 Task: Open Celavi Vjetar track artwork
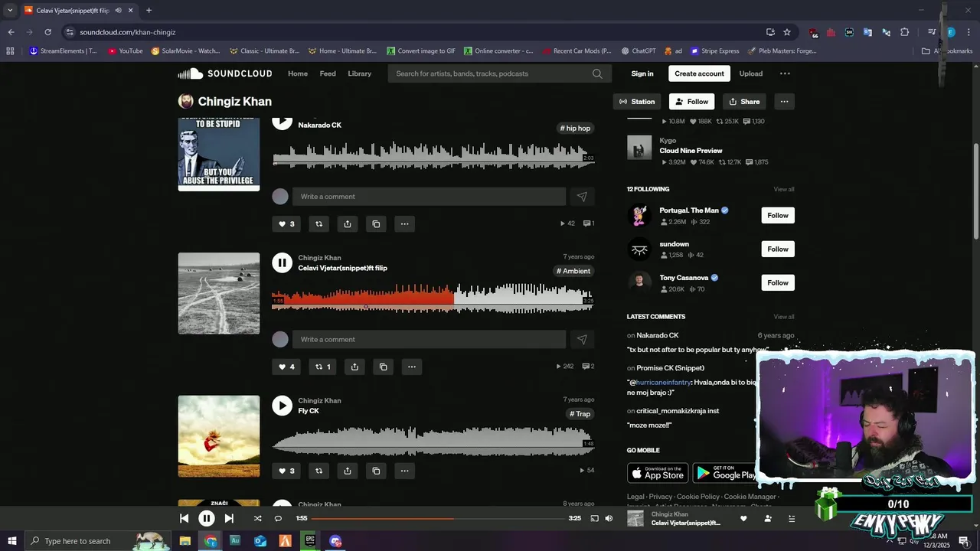[x=219, y=293]
